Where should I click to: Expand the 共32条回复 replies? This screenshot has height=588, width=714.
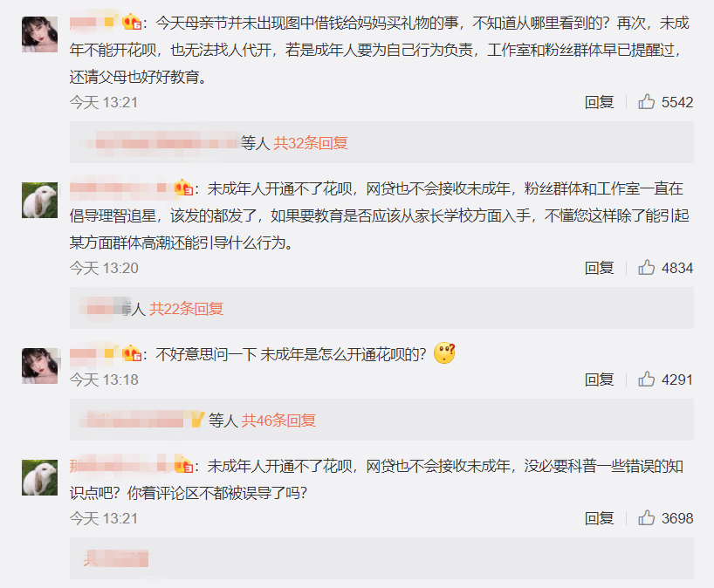(310, 143)
